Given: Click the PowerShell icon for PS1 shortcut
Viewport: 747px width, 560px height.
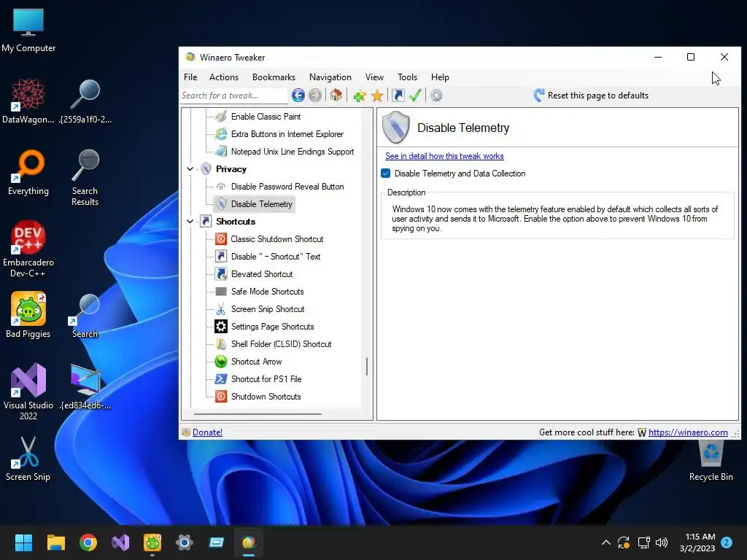Looking at the screenshot, I should click(220, 378).
